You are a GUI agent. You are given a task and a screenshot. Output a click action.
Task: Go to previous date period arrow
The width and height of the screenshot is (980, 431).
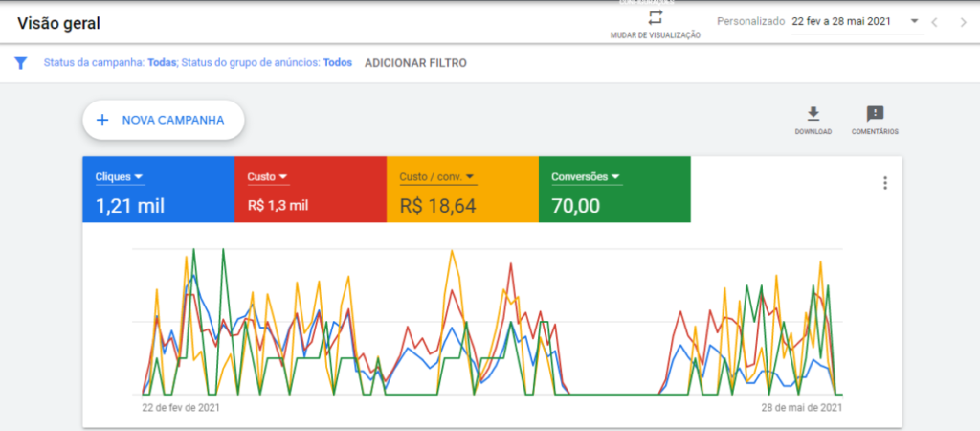(935, 22)
